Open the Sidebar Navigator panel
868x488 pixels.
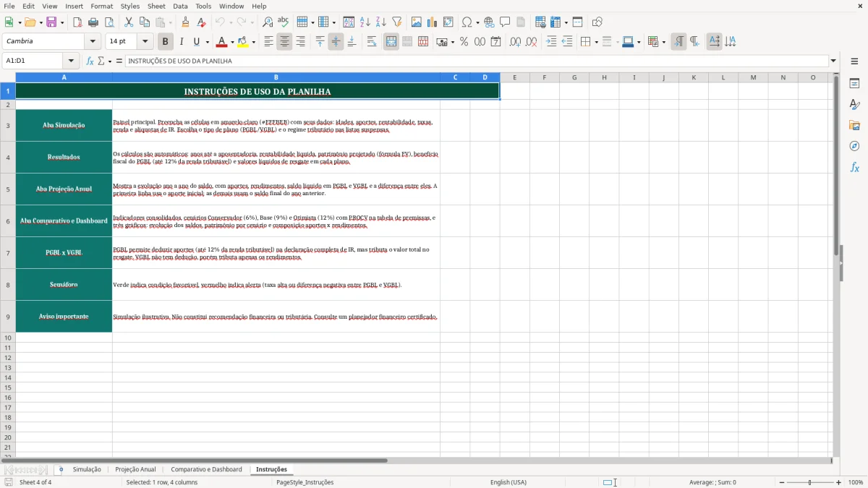(854, 147)
